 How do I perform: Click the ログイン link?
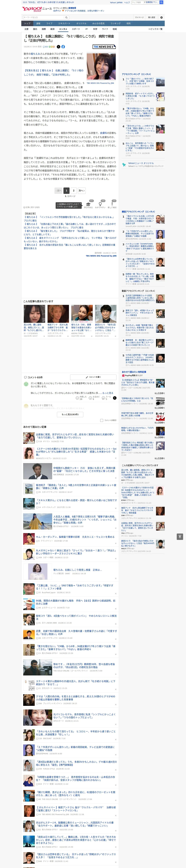[x=57, y=11]
